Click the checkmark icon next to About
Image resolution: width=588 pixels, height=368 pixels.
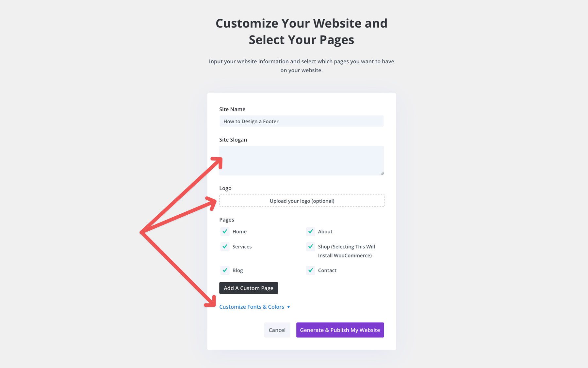(310, 232)
